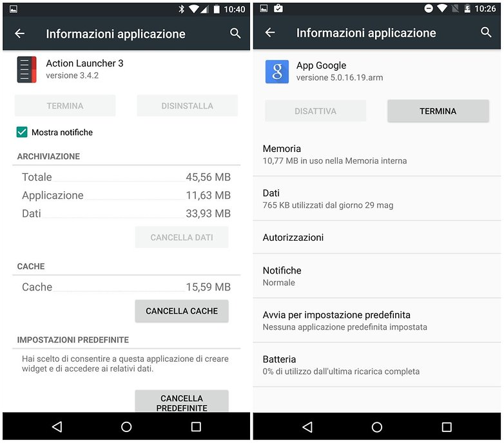Tap TERMINA button for Action Launcher 3
This screenshot has width=504, height=443.
65,106
